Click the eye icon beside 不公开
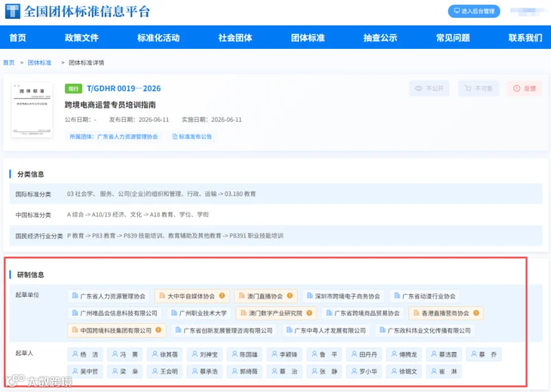This screenshot has height=392, width=551. [419, 89]
